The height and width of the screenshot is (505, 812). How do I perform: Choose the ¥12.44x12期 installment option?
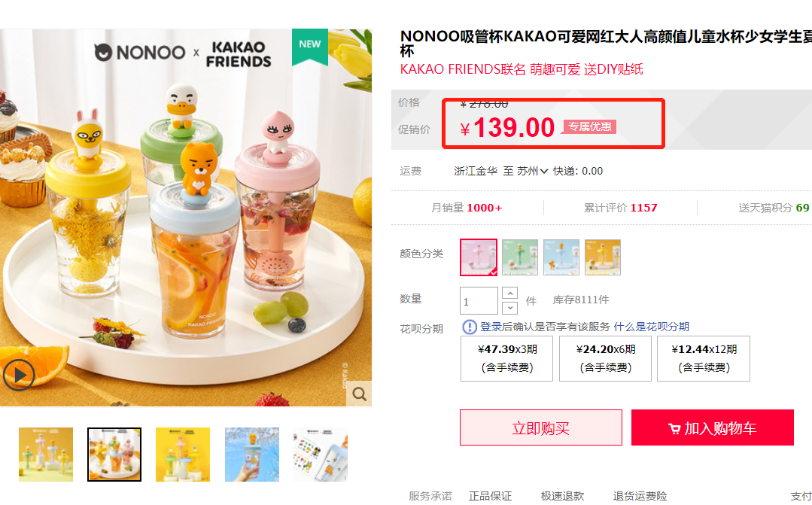click(704, 358)
